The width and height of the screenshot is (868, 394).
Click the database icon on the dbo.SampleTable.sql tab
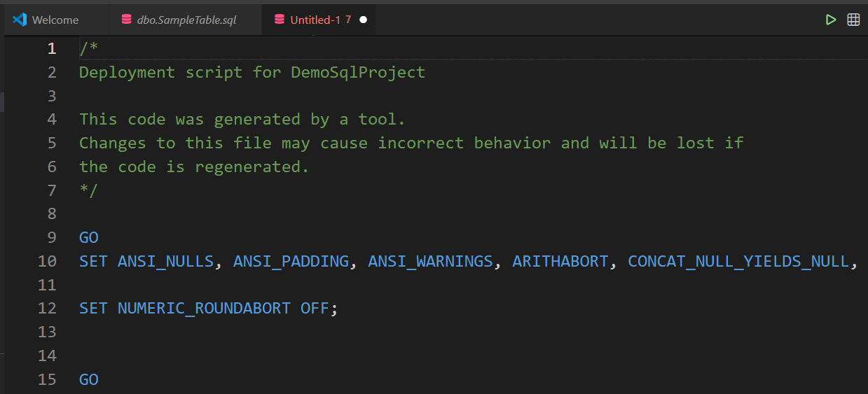[126, 20]
